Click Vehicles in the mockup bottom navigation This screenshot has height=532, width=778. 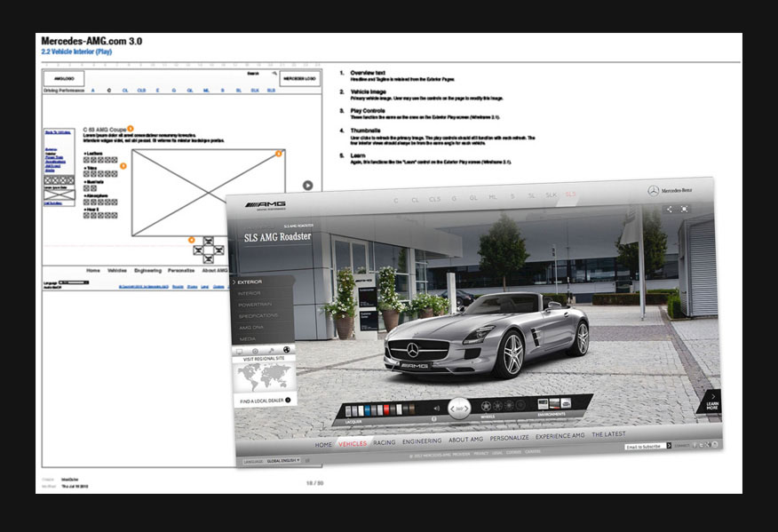click(x=353, y=444)
